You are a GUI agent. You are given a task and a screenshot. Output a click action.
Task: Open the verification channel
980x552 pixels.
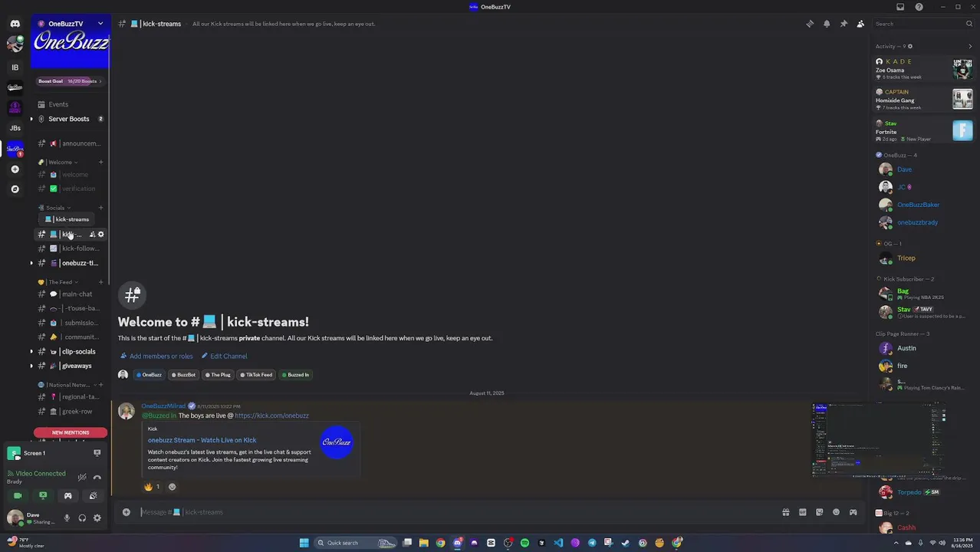[x=70, y=189]
